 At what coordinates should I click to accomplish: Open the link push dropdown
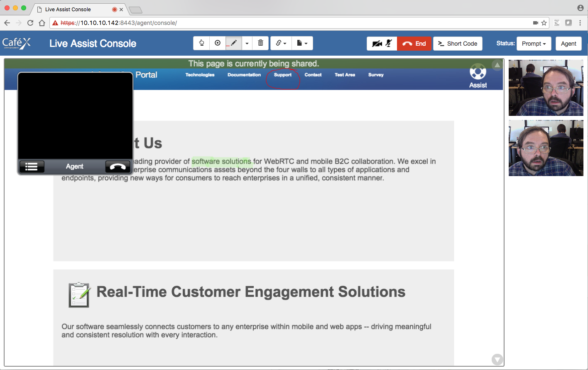click(x=281, y=43)
